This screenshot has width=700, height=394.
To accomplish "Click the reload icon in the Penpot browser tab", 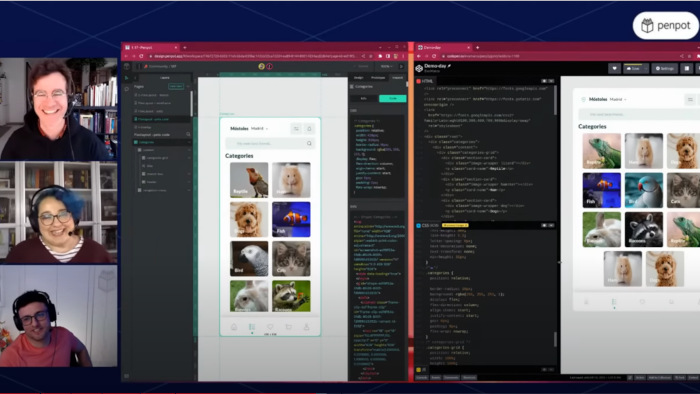I will pyautogui.click(x=142, y=56).
